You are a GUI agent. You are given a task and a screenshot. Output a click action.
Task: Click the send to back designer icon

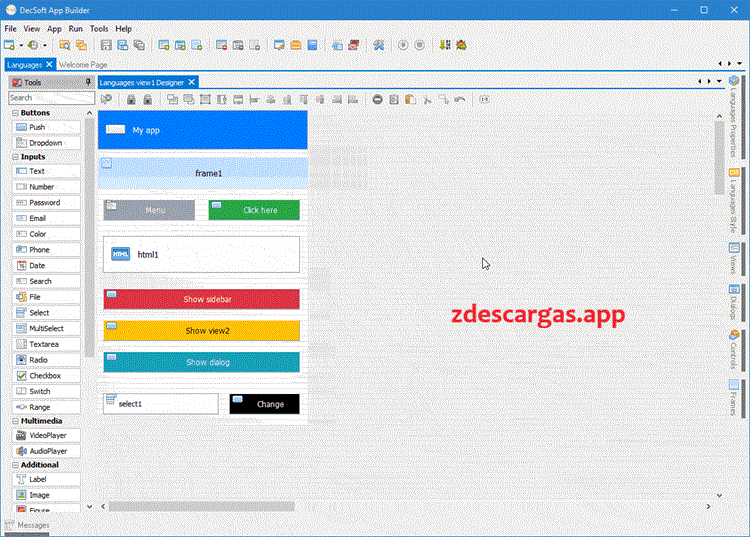(189, 99)
